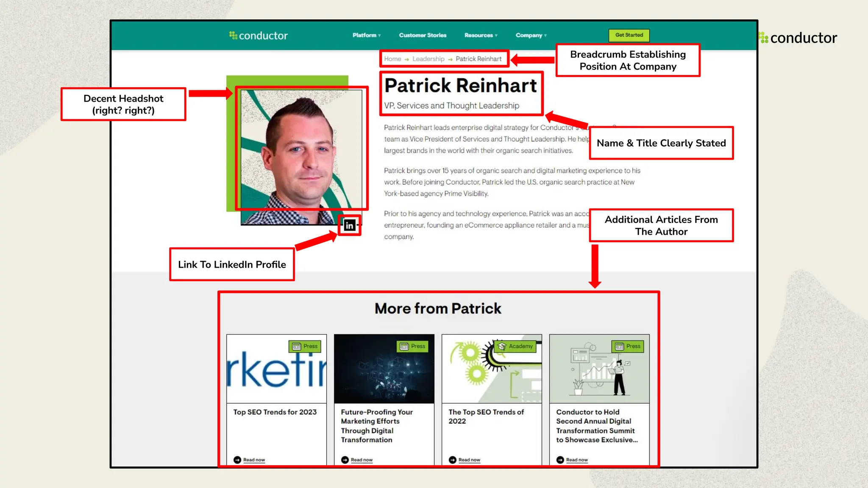The width and height of the screenshot is (868, 488).
Task: Click Press tag on Digital Transformation Summit card
Action: [628, 346]
